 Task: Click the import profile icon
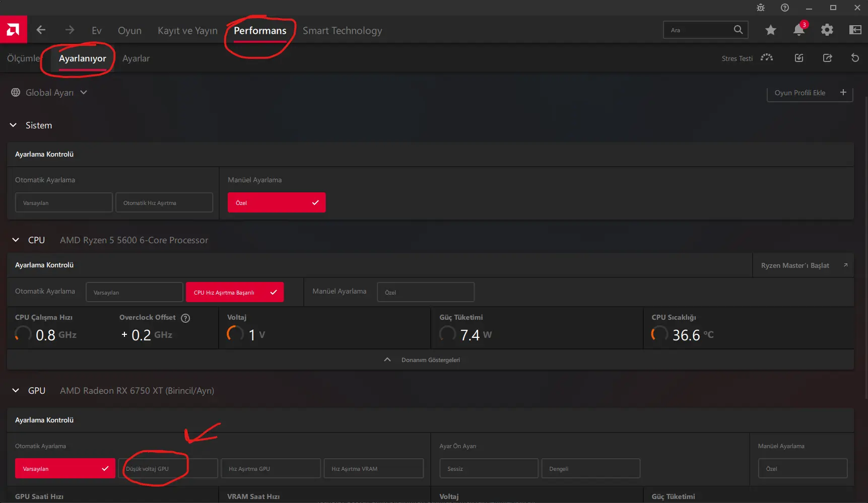tap(799, 58)
